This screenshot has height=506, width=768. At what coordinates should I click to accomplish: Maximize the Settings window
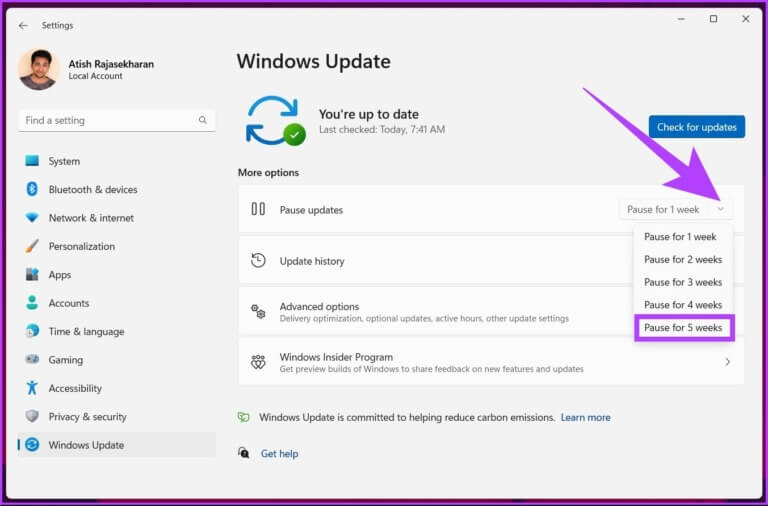(x=713, y=19)
